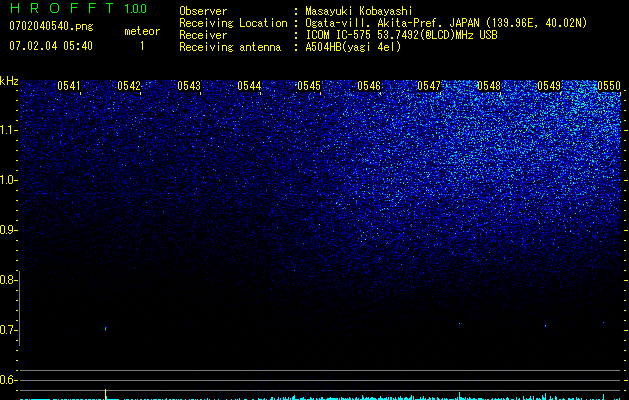Click the 0.8 kHz axis label

click(8, 280)
